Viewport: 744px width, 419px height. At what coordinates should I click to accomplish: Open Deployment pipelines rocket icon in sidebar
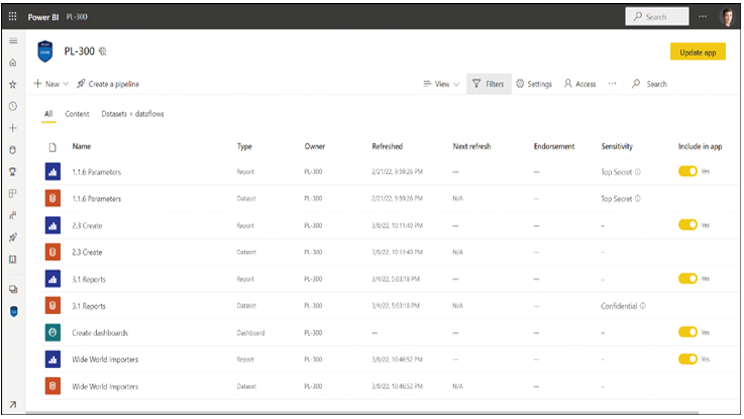pos(13,237)
